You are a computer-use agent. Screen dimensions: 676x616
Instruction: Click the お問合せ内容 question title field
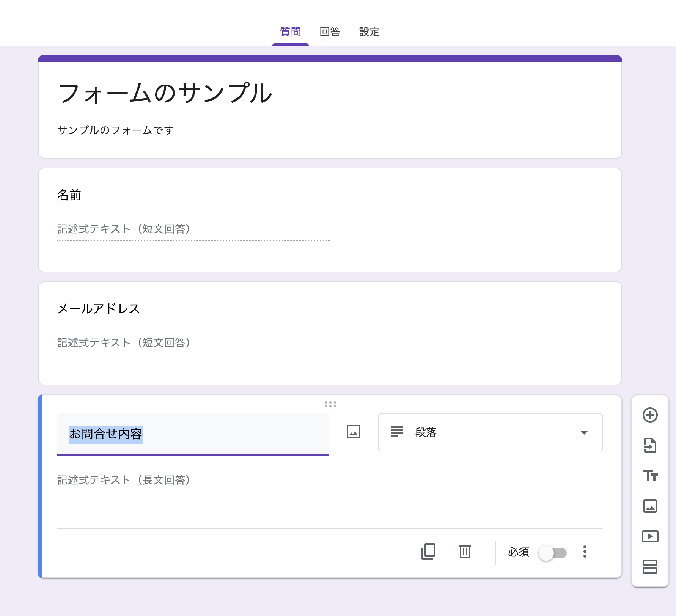pos(193,434)
